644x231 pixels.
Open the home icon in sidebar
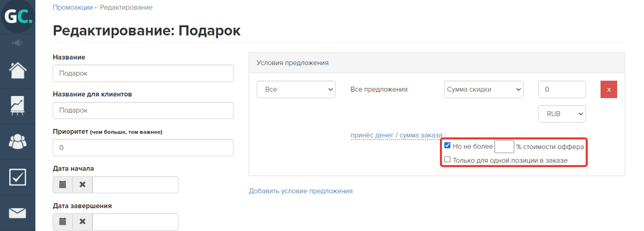[18, 70]
